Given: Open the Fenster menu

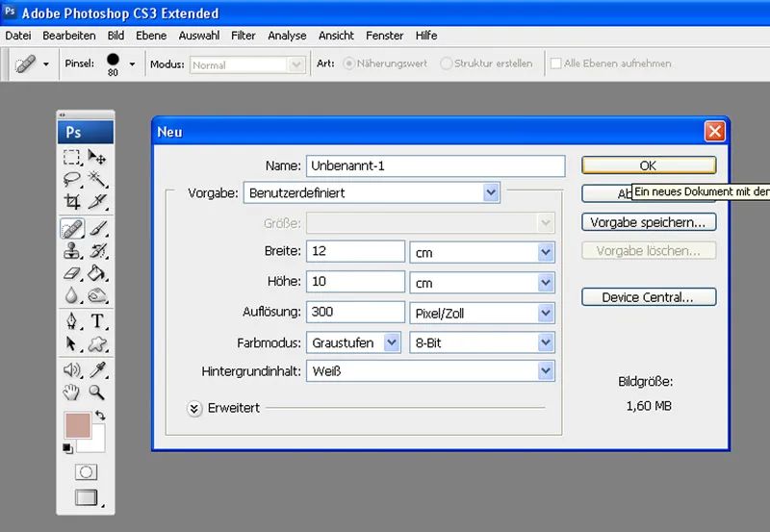Looking at the screenshot, I should click(x=384, y=36).
